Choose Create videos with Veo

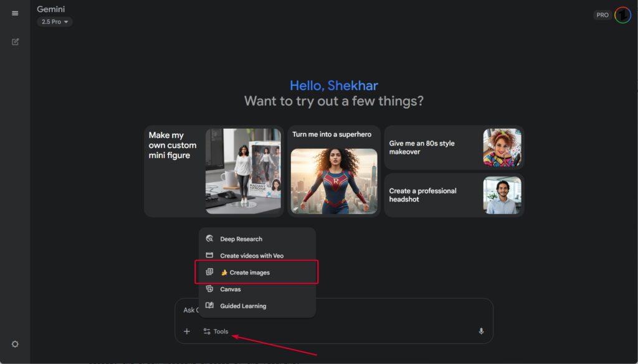click(x=251, y=256)
